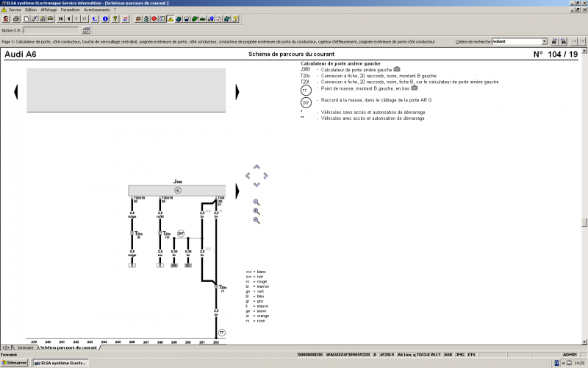This screenshot has width=588, height=368.
Task: Open the ? help menu
Action: 115,10
